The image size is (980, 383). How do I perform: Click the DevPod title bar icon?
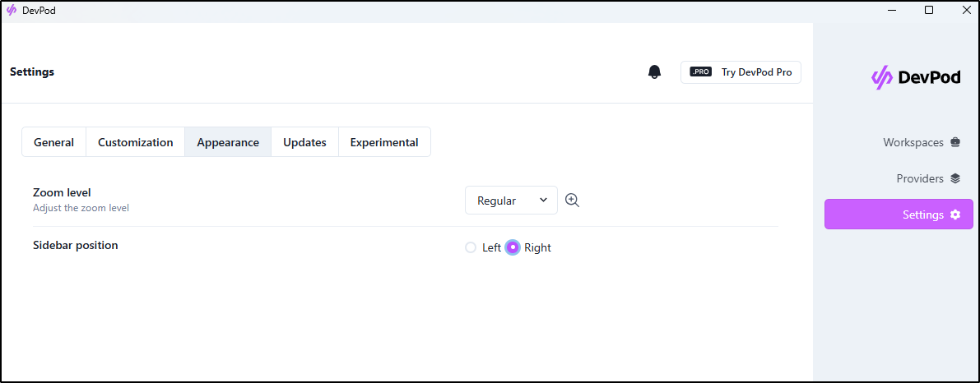pyautogui.click(x=12, y=11)
